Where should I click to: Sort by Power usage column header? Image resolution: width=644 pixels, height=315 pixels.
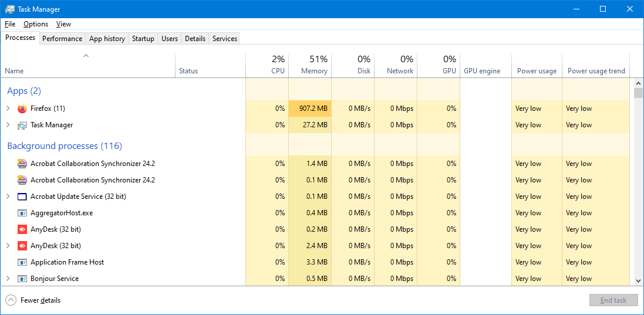(x=537, y=71)
